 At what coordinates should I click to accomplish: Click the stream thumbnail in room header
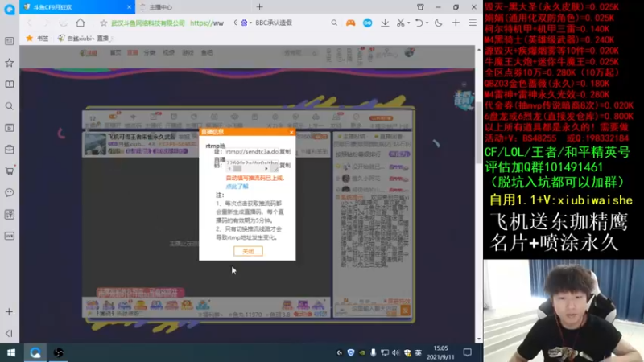pyautogui.click(x=95, y=144)
